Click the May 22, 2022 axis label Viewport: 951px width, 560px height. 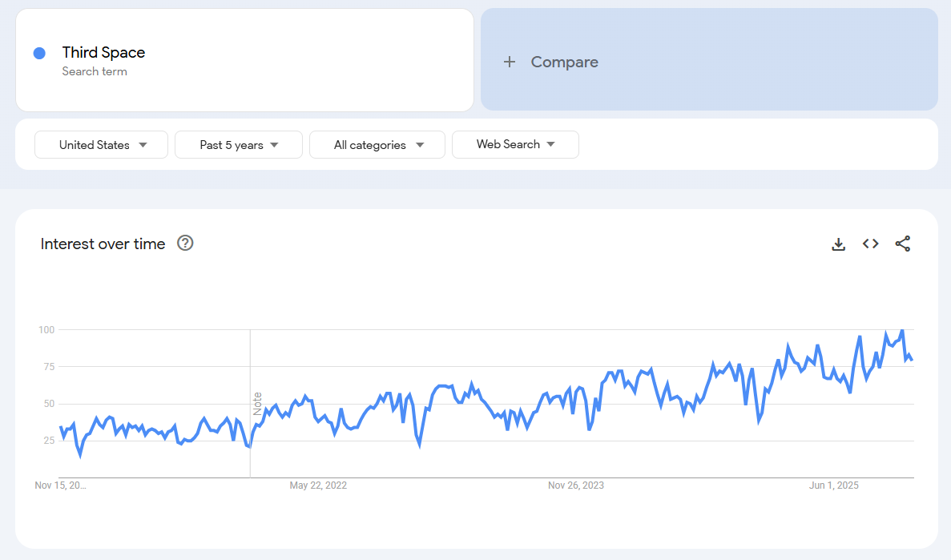click(318, 485)
